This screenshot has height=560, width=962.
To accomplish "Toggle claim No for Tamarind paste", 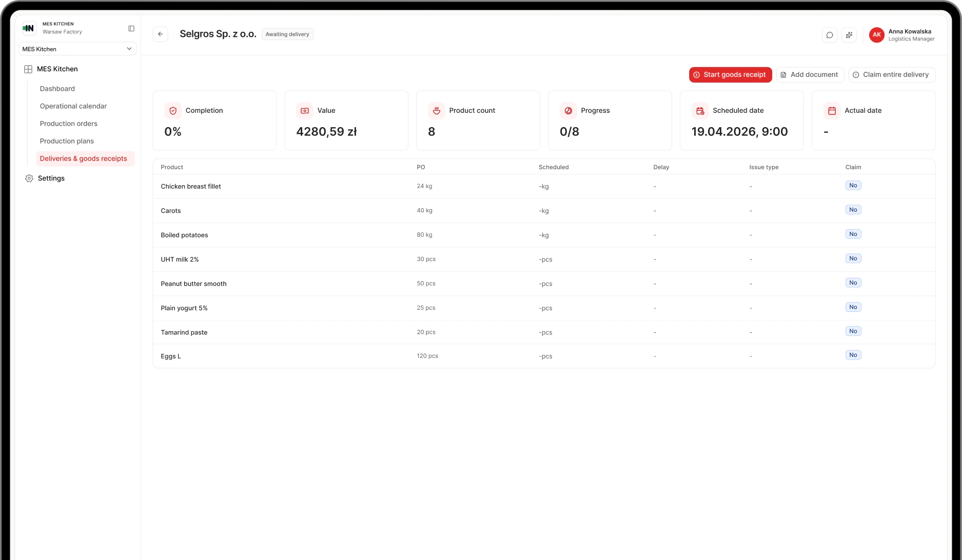I will pyautogui.click(x=853, y=331).
